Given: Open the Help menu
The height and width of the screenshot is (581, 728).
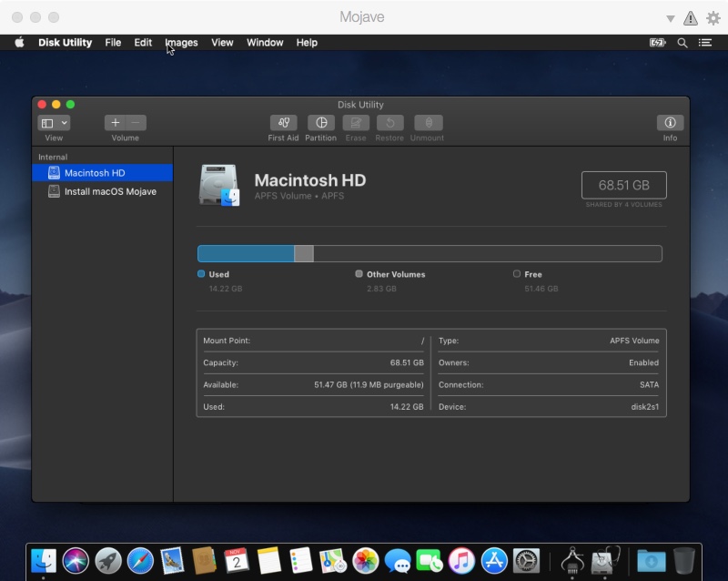Looking at the screenshot, I should pos(307,43).
